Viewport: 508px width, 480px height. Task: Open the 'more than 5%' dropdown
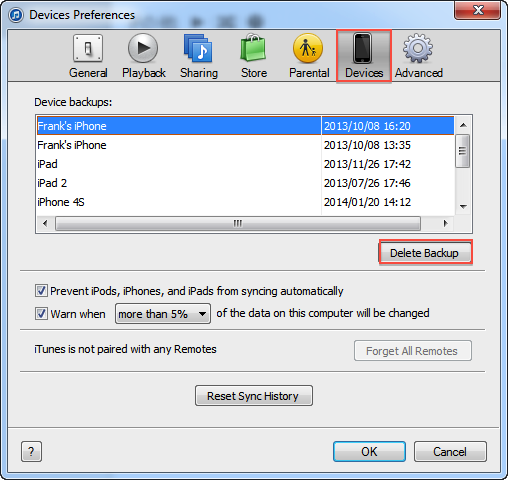point(163,314)
